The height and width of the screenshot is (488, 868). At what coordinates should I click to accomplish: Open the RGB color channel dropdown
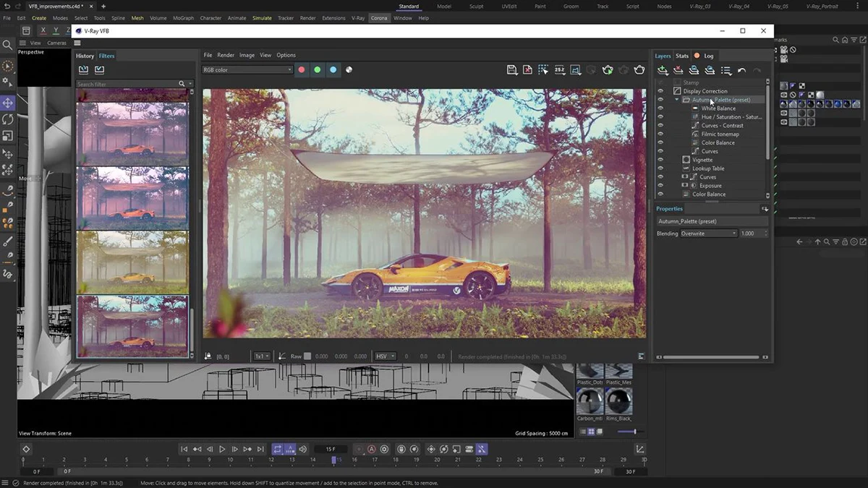tap(247, 70)
